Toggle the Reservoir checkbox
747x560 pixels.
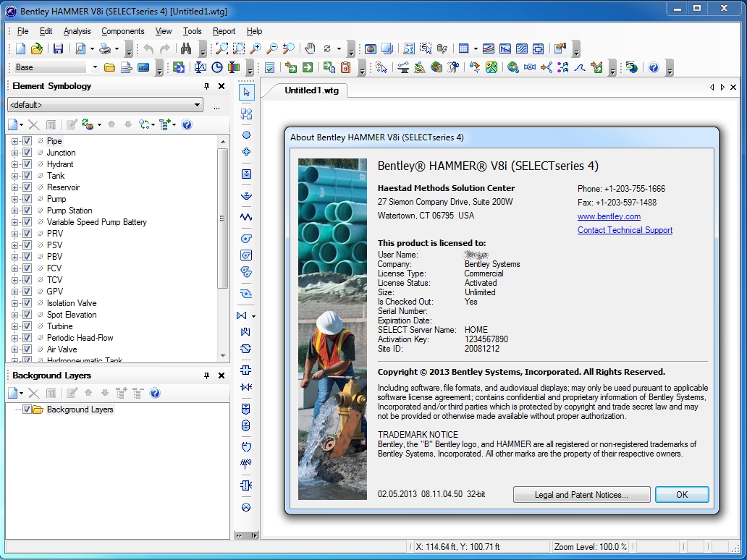click(x=28, y=187)
